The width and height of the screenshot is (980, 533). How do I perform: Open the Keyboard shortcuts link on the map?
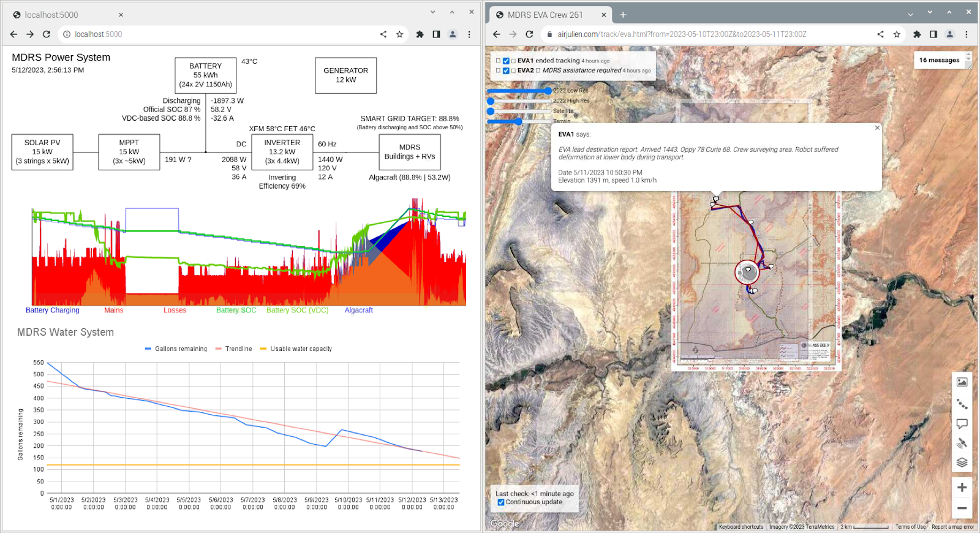pyautogui.click(x=741, y=527)
